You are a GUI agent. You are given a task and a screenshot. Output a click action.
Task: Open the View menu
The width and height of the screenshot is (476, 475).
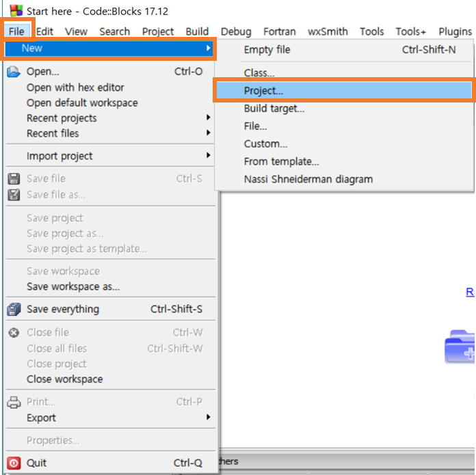point(76,31)
